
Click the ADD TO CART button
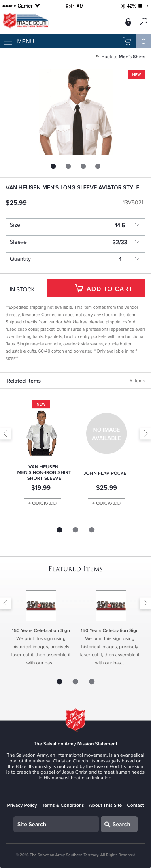96,288
